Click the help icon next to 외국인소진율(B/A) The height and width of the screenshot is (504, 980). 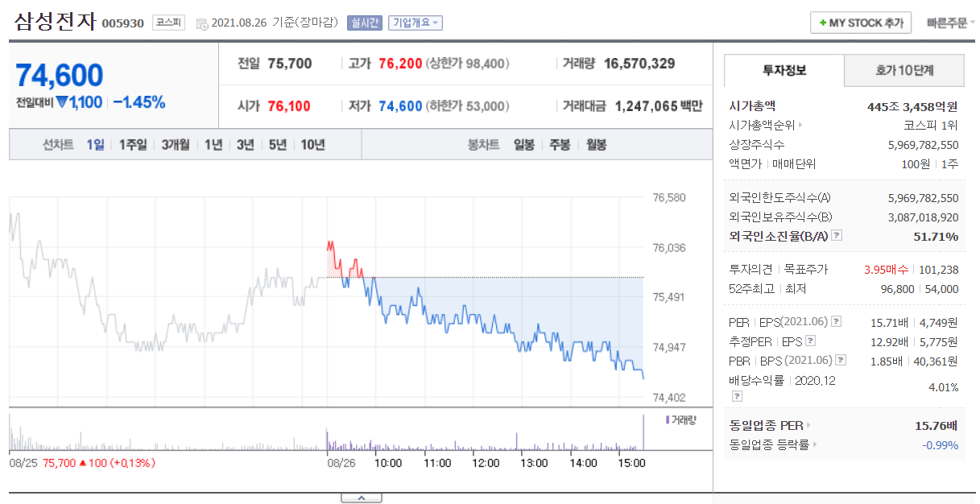[837, 236]
